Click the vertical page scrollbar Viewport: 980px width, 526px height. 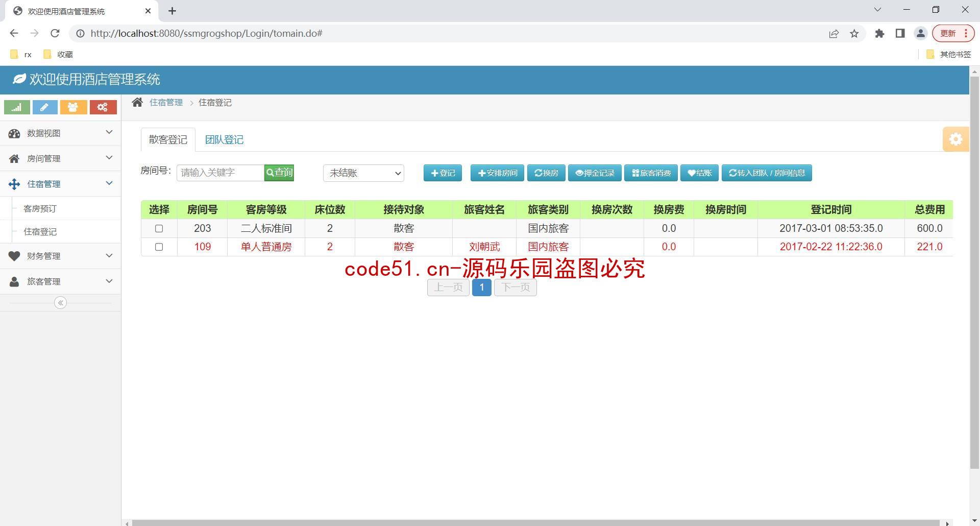click(974, 272)
